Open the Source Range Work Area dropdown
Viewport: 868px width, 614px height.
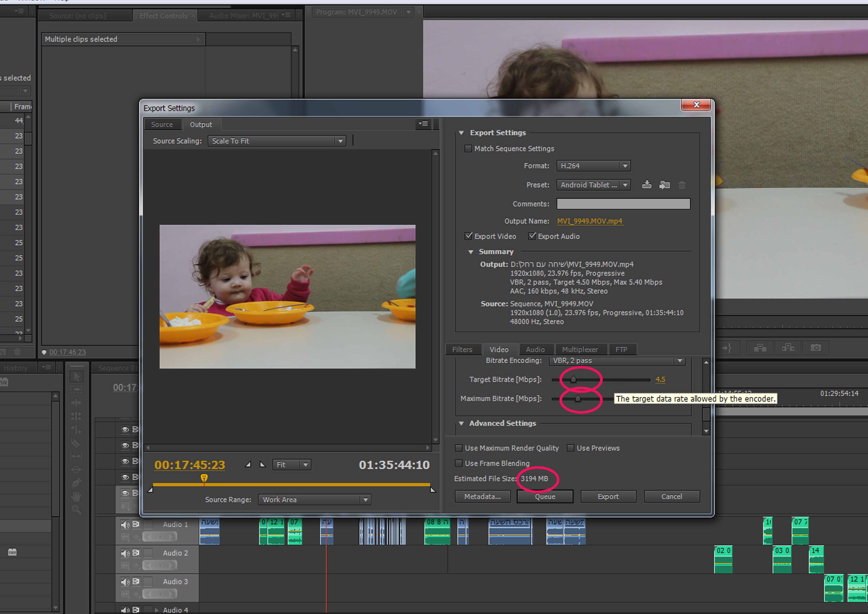(314, 499)
